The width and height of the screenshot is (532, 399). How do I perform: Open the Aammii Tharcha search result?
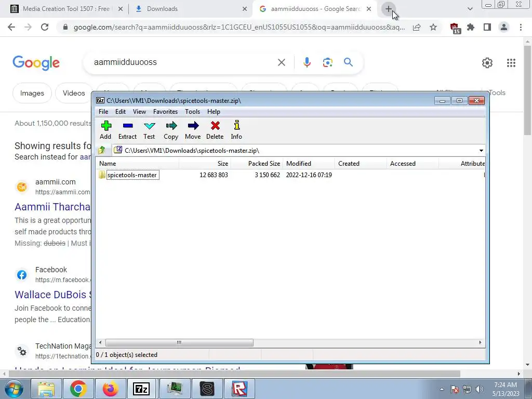click(52, 207)
